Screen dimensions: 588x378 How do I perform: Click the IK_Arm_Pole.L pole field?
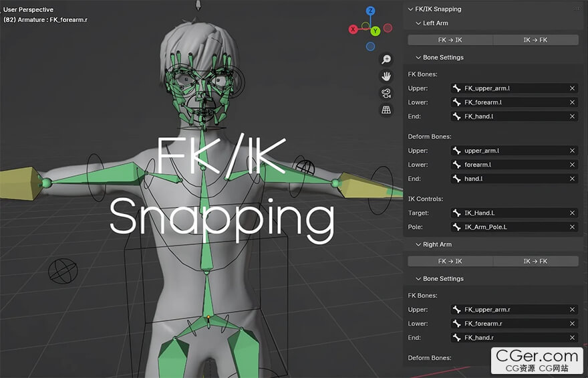click(514, 227)
